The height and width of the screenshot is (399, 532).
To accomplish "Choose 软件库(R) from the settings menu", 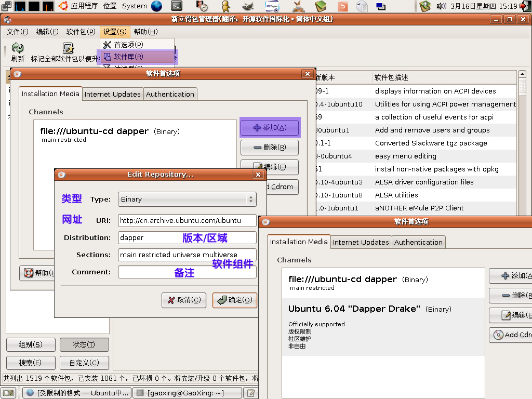I will coord(137,57).
